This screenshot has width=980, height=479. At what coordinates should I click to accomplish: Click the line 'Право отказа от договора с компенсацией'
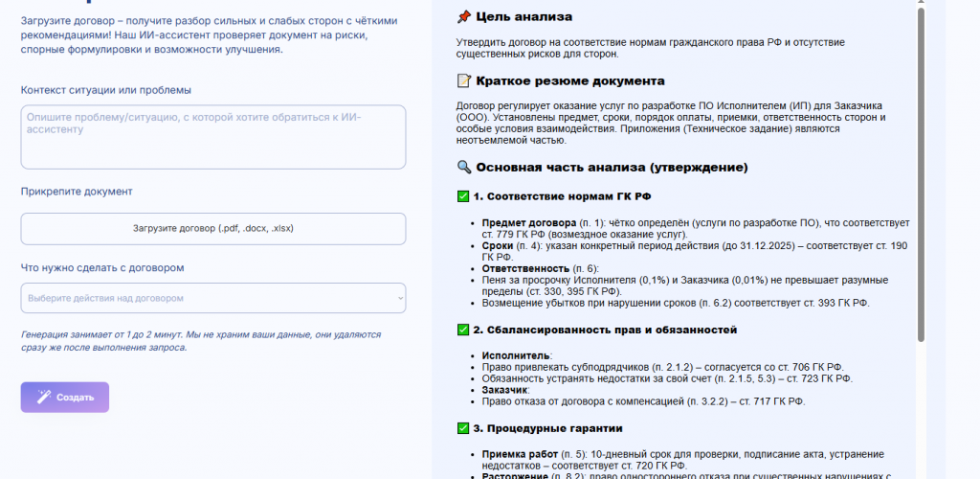(644, 401)
